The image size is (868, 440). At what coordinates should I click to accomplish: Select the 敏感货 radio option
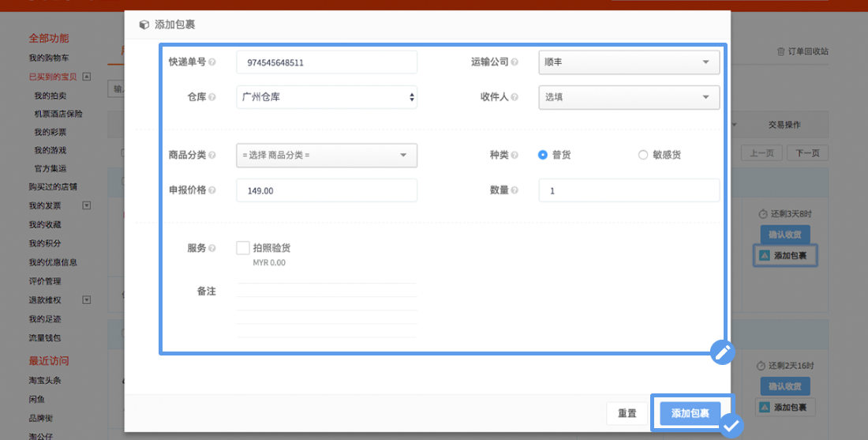(x=643, y=155)
